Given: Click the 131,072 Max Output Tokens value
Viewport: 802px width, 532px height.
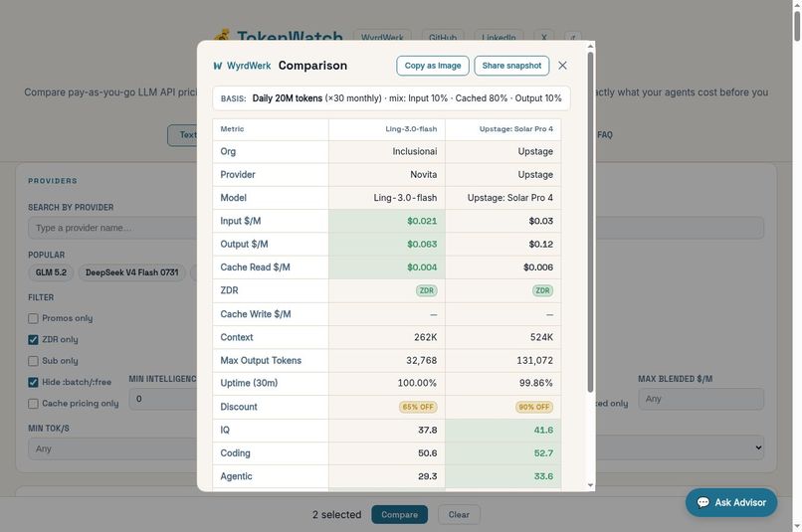Looking at the screenshot, I should [534, 360].
